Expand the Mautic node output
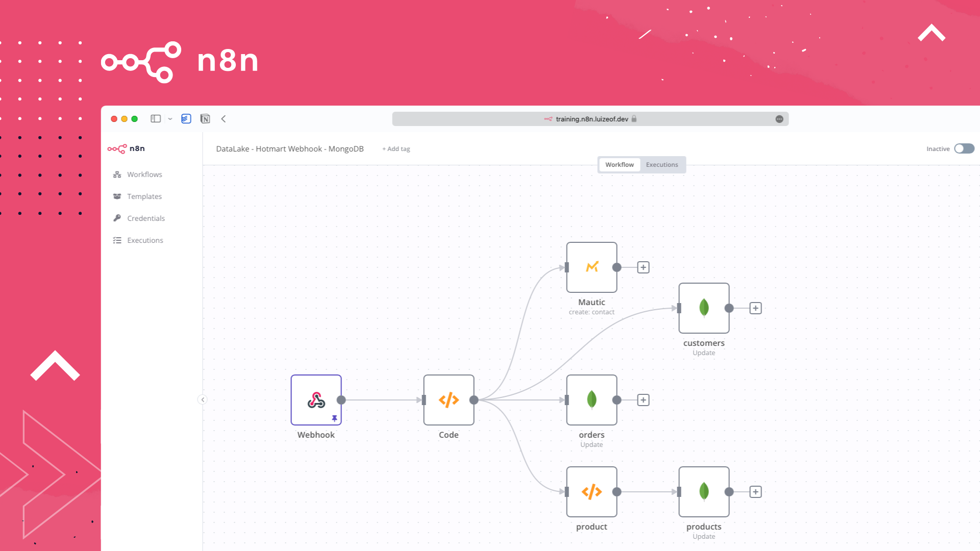 point(642,267)
